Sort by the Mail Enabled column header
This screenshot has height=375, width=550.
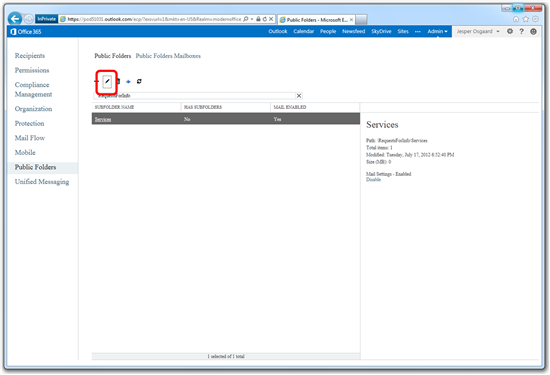point(290,107)
